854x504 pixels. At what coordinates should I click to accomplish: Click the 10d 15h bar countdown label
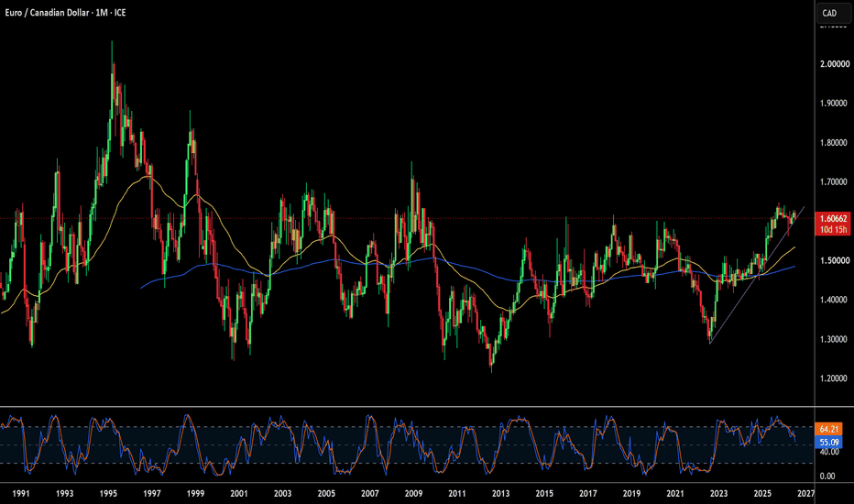833,229
